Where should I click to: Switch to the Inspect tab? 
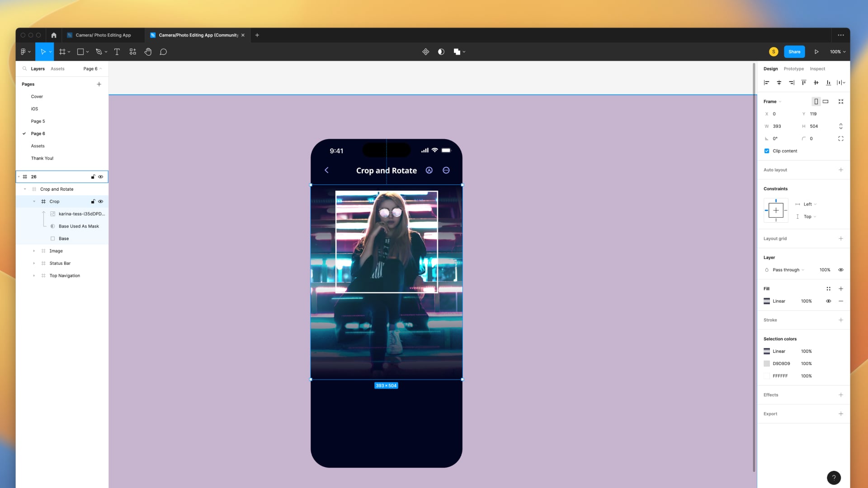817,69
